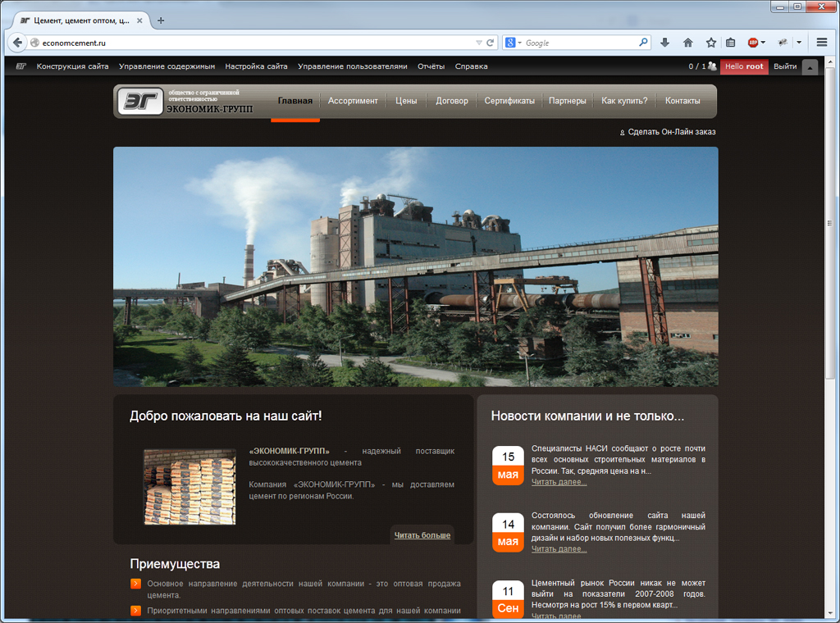Go to browser home page icon
The height and width of the screenshot is (623, 840).
click(688, 43)
